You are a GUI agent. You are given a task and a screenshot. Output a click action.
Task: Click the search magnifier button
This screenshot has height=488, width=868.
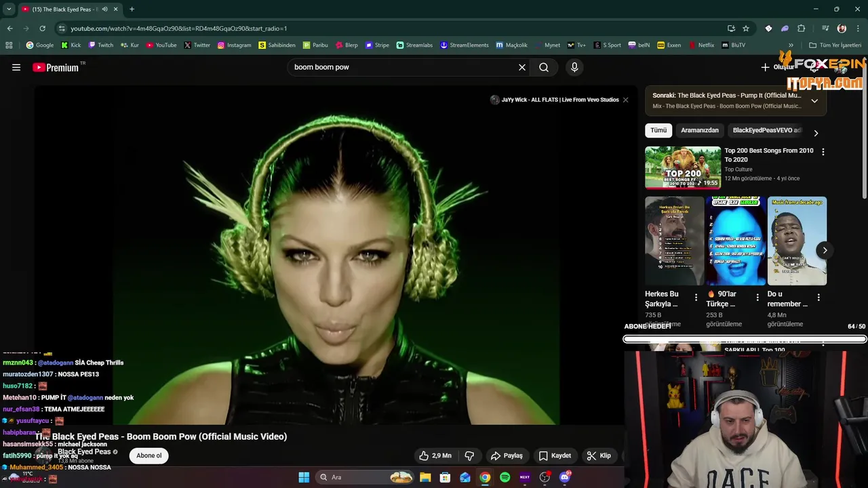tap(544, 67)
